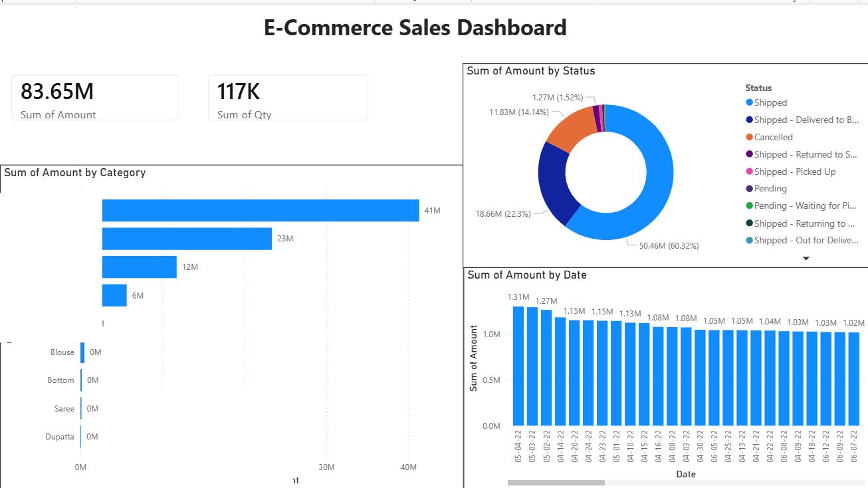This screenshot has height=488, width=868.
Task: Click the Status legend header
Action: coord(758,88)
